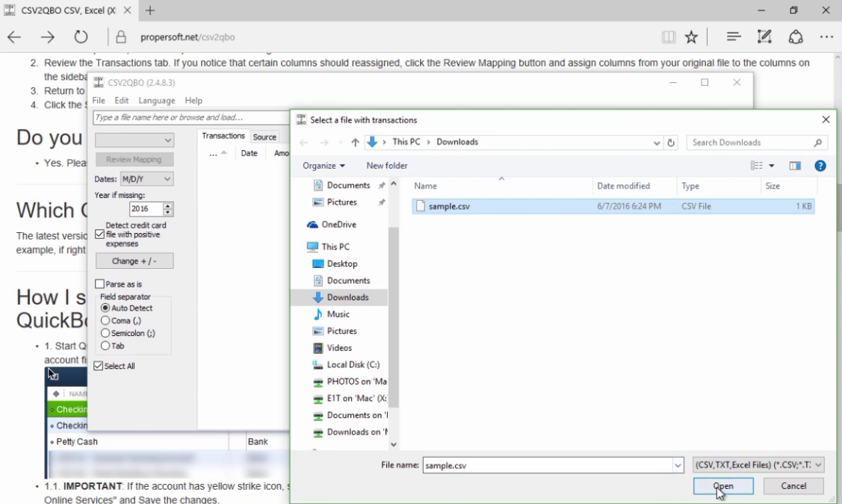Viewport: 842px width, 504px height.
Task: Click the Change + / - button
Action: (134, 261)
